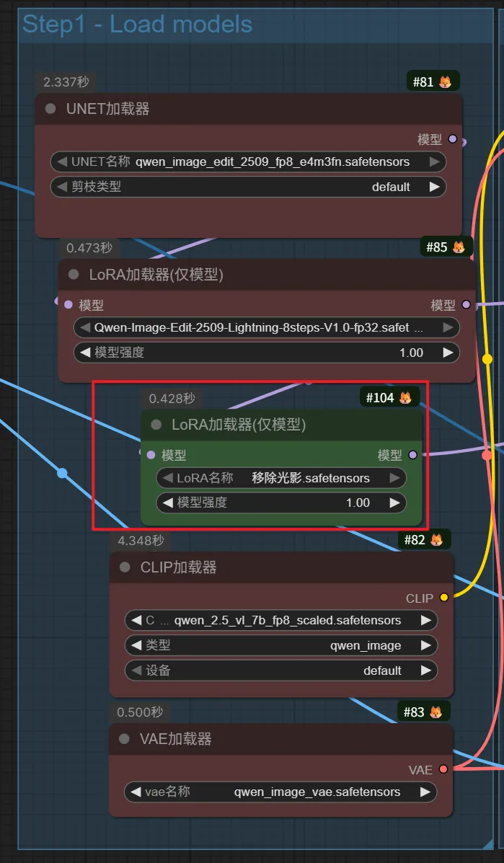
Task: Click 模型 output socket of UNET加载器
Action: 453,139
